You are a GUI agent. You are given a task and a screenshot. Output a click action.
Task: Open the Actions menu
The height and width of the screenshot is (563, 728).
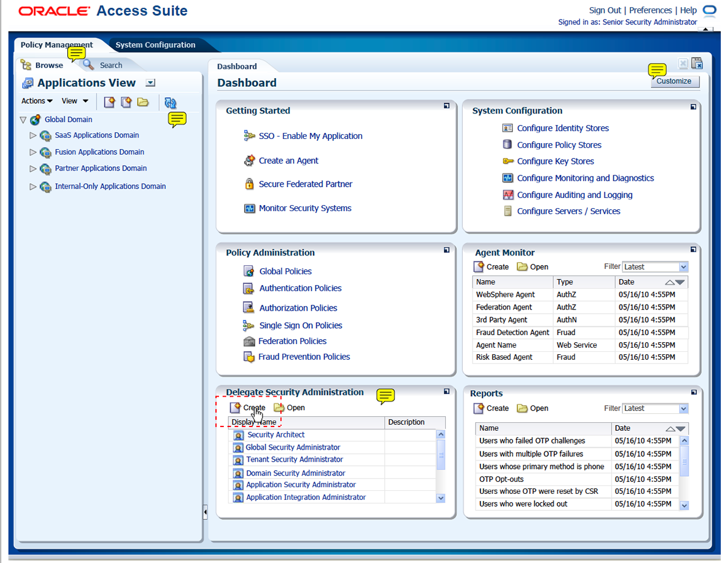(x=37, y=101)
